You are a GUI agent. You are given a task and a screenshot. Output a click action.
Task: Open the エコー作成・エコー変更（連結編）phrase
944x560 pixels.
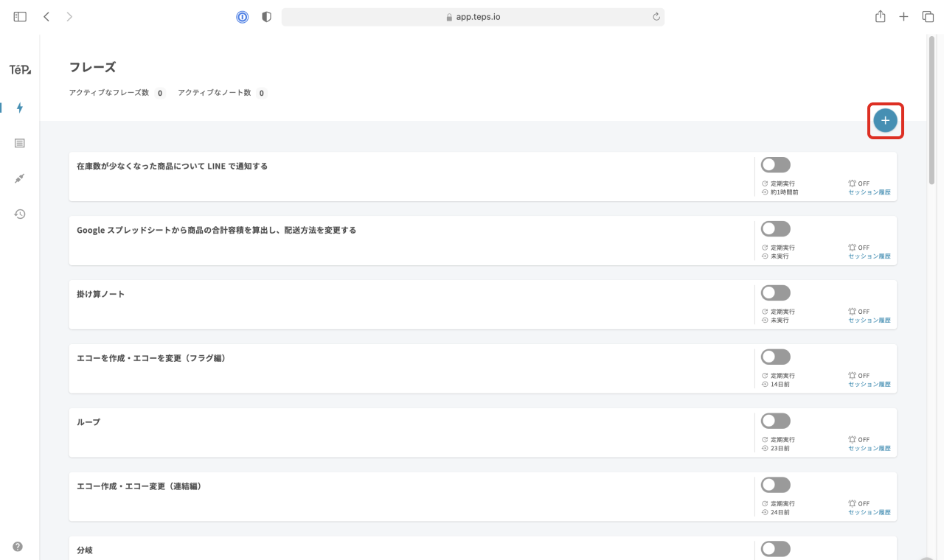pyautogui.click(x=139, y=486)
